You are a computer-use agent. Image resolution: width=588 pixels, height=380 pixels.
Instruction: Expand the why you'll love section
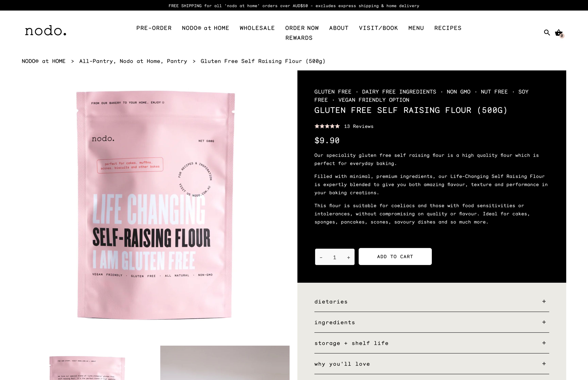(x=432, y=364)
